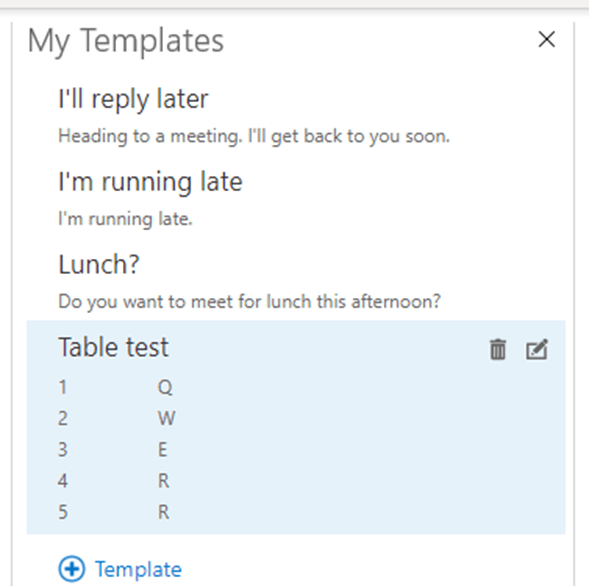Select the Table test template title
Screen dimensions: 589x586
tap(113, 347)
